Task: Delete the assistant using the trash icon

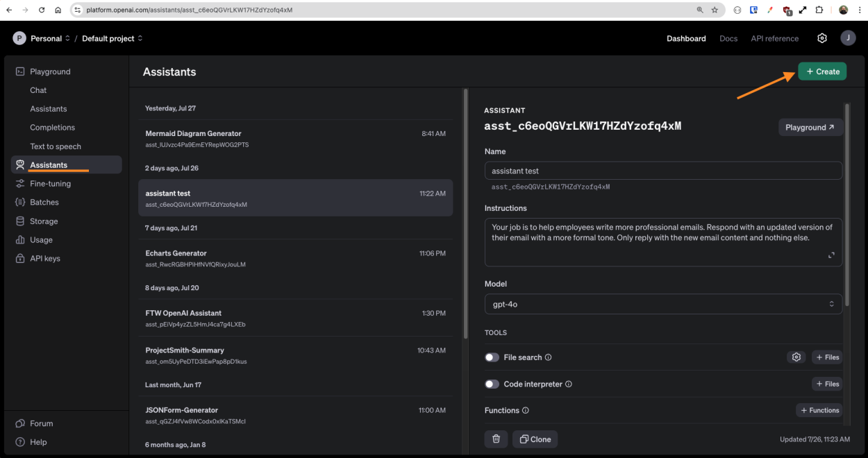Action: tap(496, 439)
